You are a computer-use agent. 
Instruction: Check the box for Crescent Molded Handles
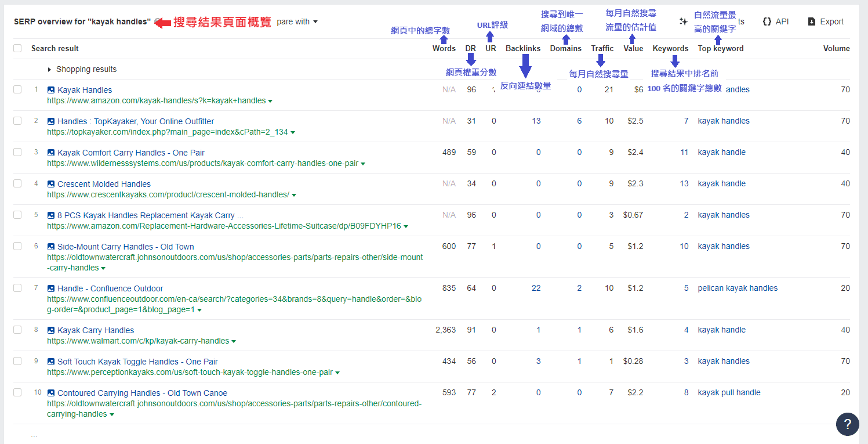(17, 183)
